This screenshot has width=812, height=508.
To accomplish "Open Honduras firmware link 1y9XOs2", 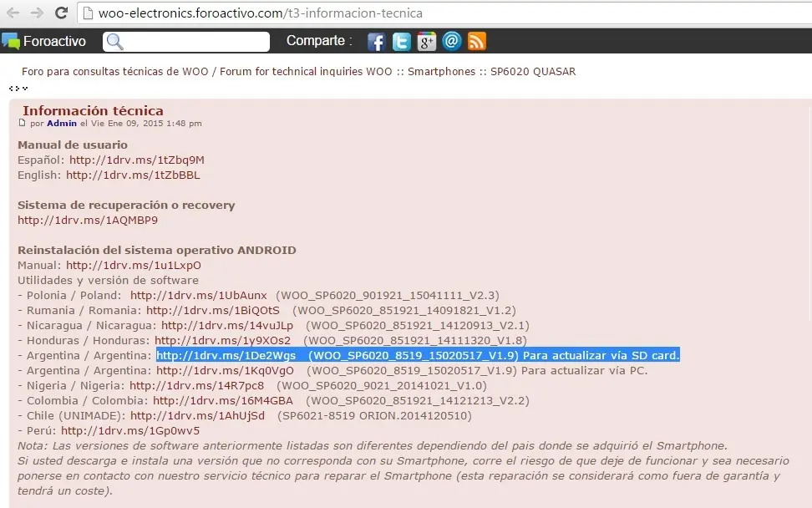I will [x=223, y=340].
